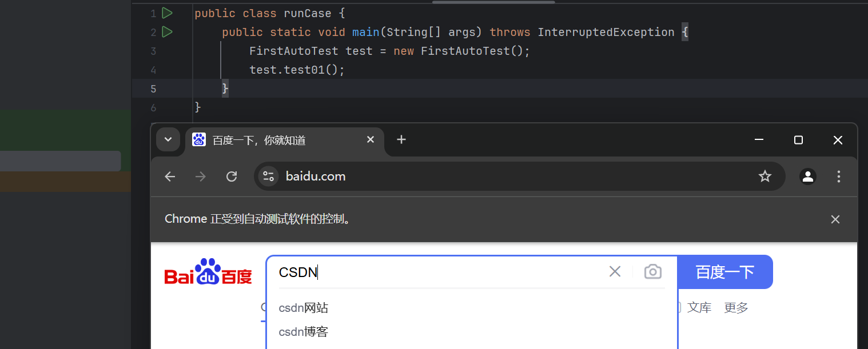Open the Chrome profile avatar menu
Image resolution: width=868 pixels, height=349 pixels.
coord(808,176)
